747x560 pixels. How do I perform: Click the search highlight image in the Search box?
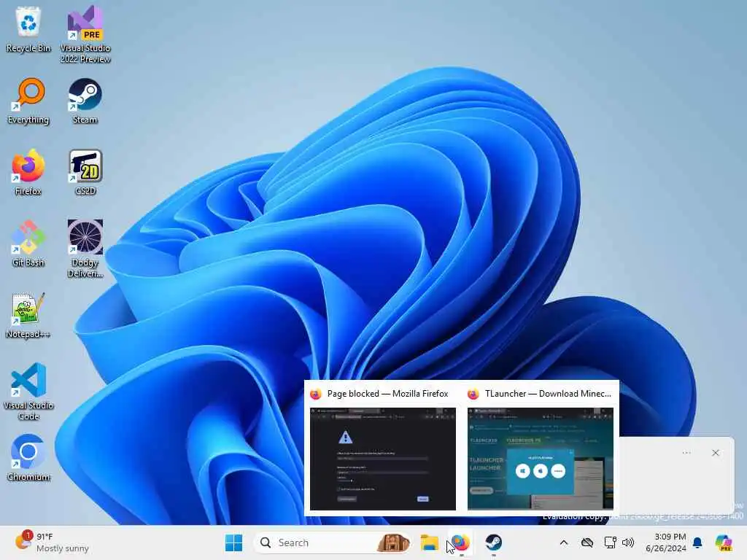coord(392,542)
